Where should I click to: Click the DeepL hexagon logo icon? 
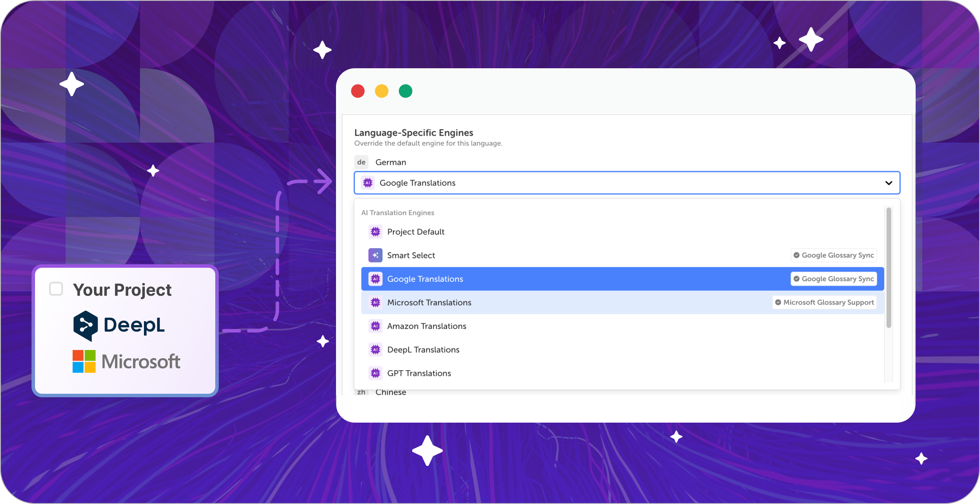[85, 325]
